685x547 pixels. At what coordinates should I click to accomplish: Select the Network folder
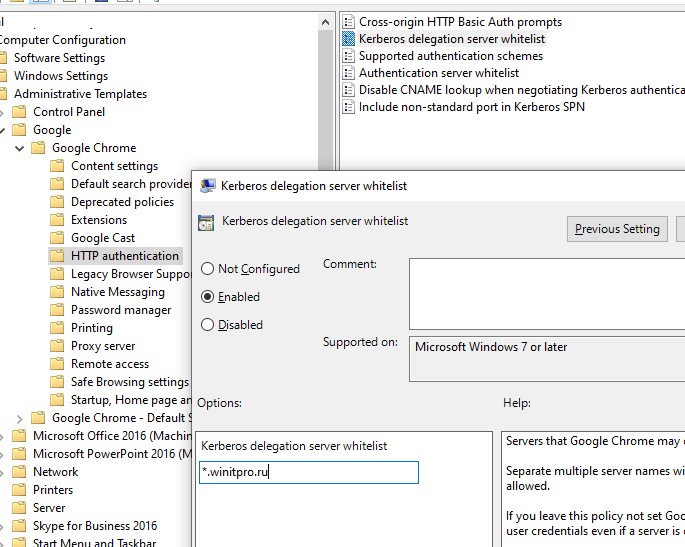[55, 472]
